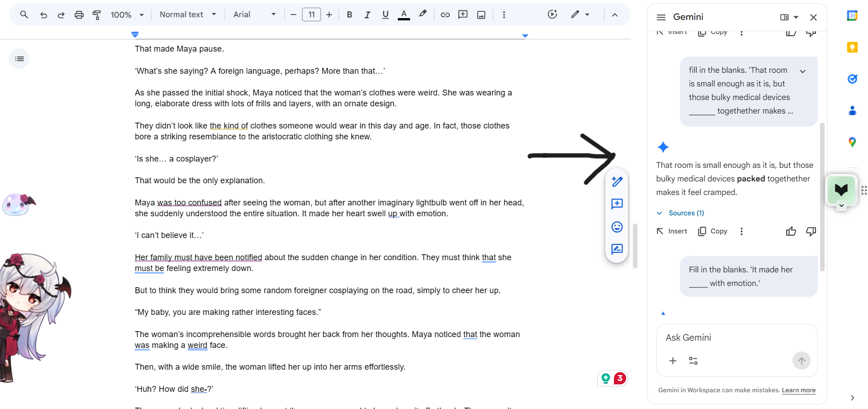Toggle italic formatting
The width and height of the screenshot is (868, 409).
[x=367, y=15]
